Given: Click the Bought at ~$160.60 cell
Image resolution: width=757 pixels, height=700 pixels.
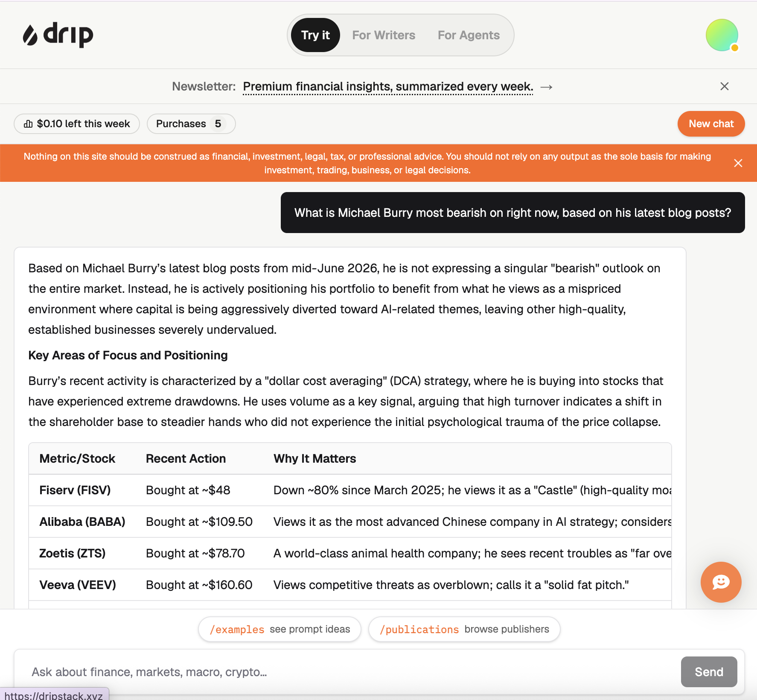Looking at the screenshot, I should (199, 585).
